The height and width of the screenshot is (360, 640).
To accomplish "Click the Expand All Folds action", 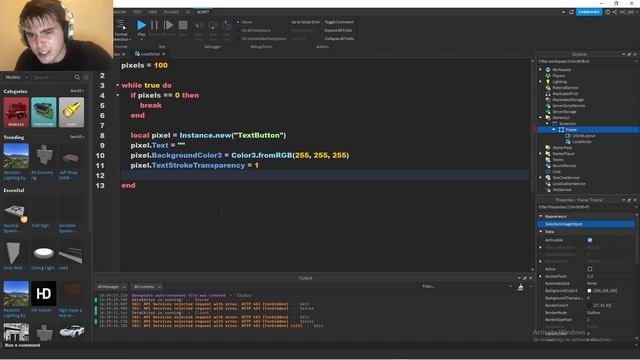I will tap(338, 30).
